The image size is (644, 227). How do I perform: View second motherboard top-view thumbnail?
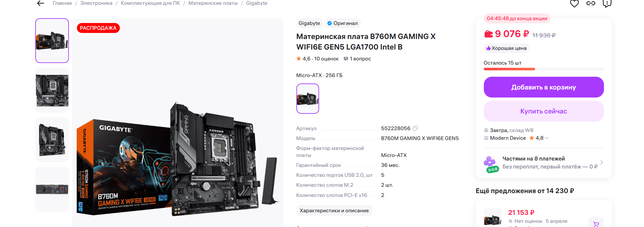[x=52, y=90]
